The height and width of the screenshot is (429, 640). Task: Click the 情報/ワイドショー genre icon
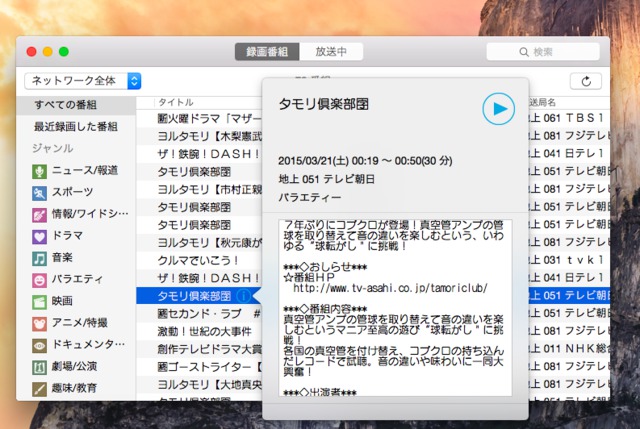[x=39, y=214]
